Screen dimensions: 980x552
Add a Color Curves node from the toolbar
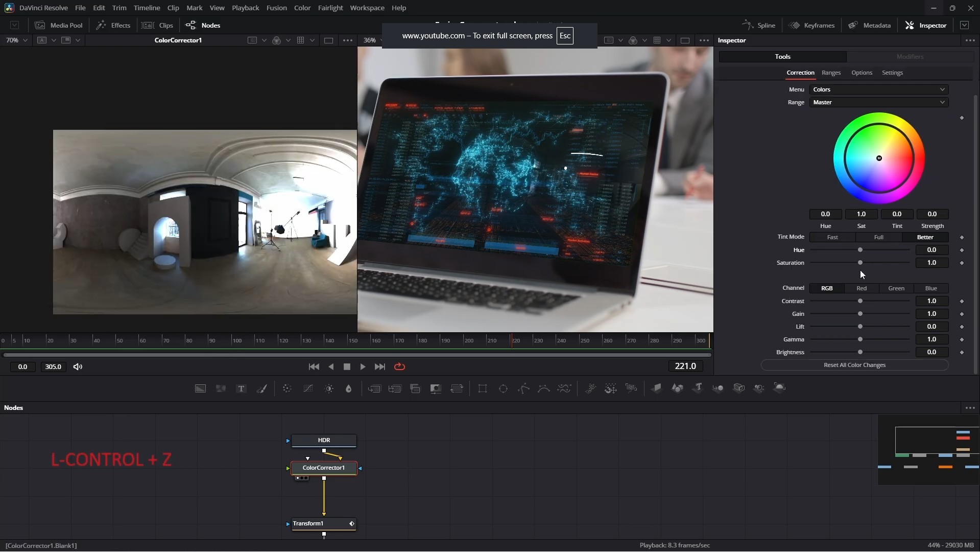[308, 388]
